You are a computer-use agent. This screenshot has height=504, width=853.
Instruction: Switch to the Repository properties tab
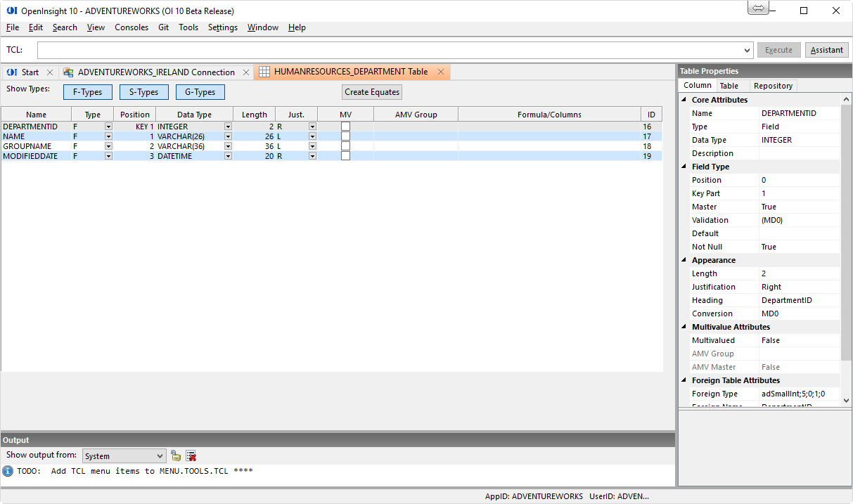[x=773, y=86]
